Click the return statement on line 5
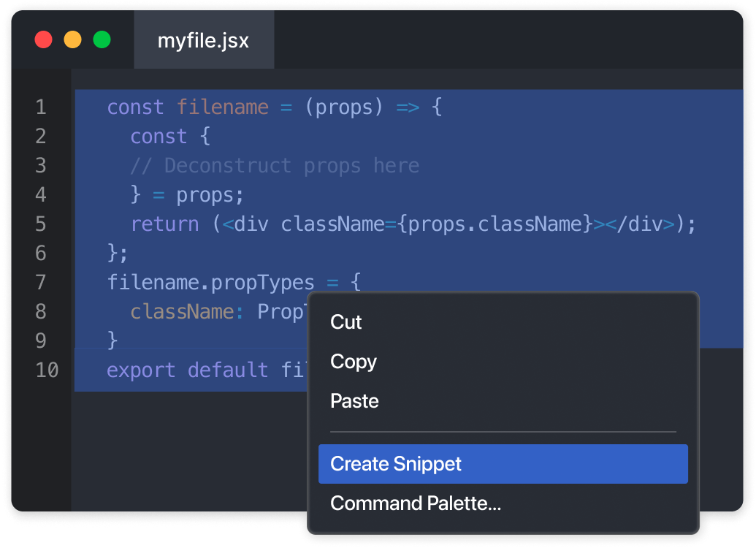The height and width of the screenshot is (548, 756). (164, 224)
